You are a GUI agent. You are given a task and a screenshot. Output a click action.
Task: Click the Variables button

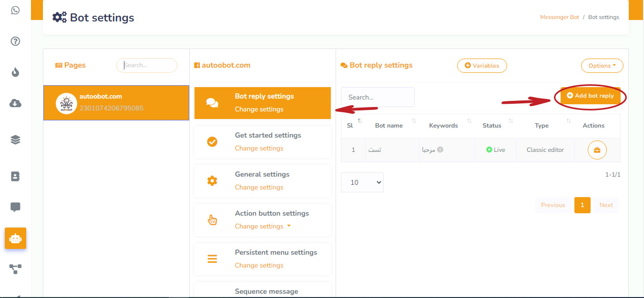point(481,66)
